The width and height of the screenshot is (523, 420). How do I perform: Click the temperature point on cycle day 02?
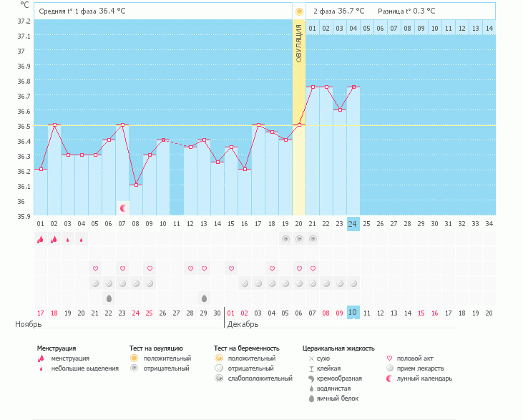point(54,125)
